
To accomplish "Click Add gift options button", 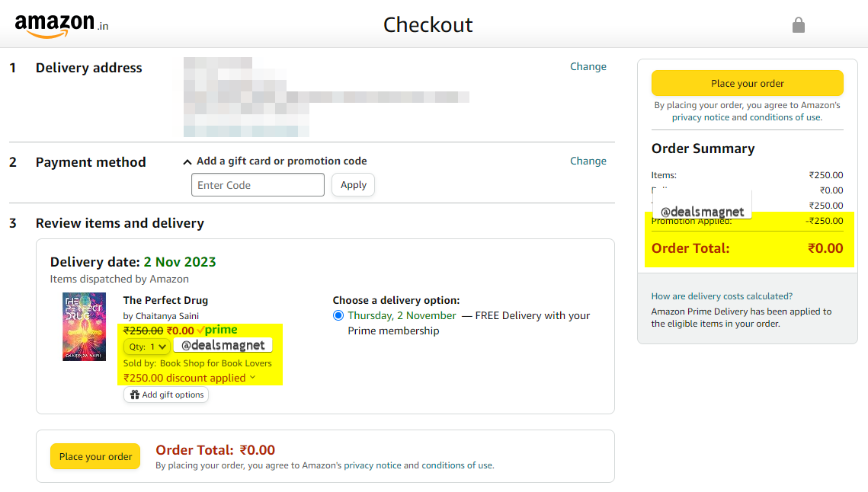I will (166, 395).
